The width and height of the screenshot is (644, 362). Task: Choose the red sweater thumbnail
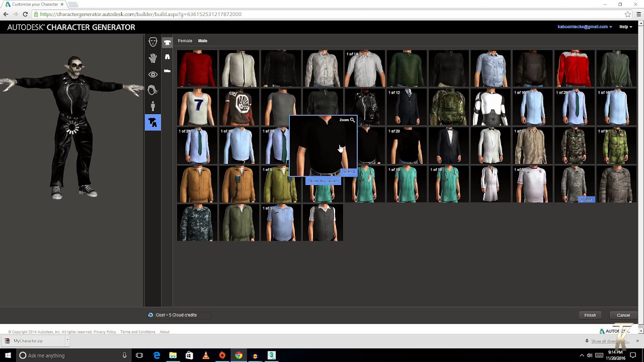[x=197, y=68]
